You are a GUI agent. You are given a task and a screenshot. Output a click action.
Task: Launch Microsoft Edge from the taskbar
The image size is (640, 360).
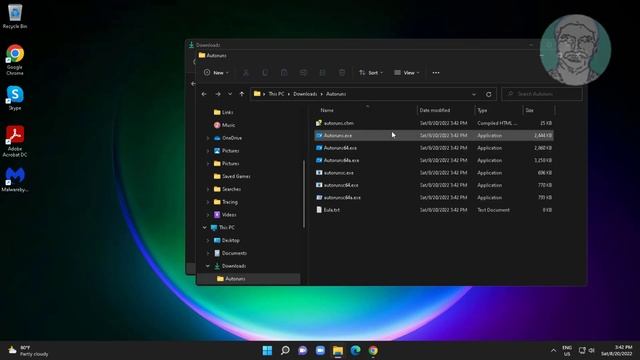click(x=356, y=350)
